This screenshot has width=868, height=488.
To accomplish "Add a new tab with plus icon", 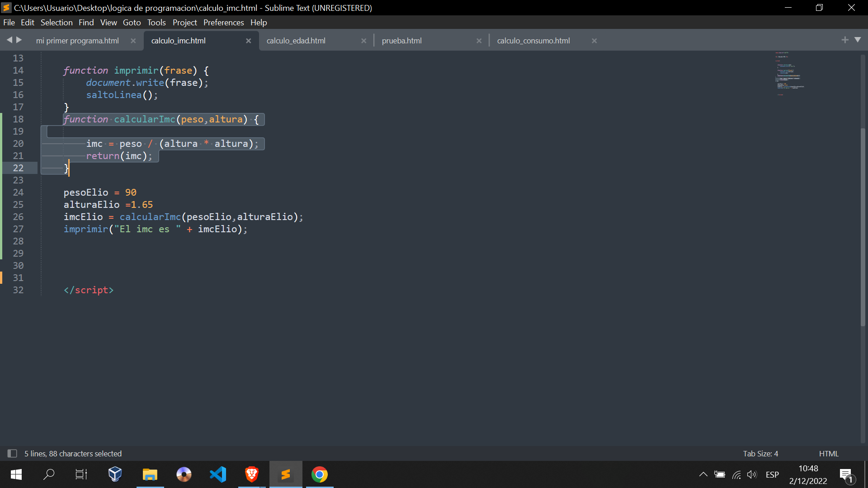I will 845,40.
